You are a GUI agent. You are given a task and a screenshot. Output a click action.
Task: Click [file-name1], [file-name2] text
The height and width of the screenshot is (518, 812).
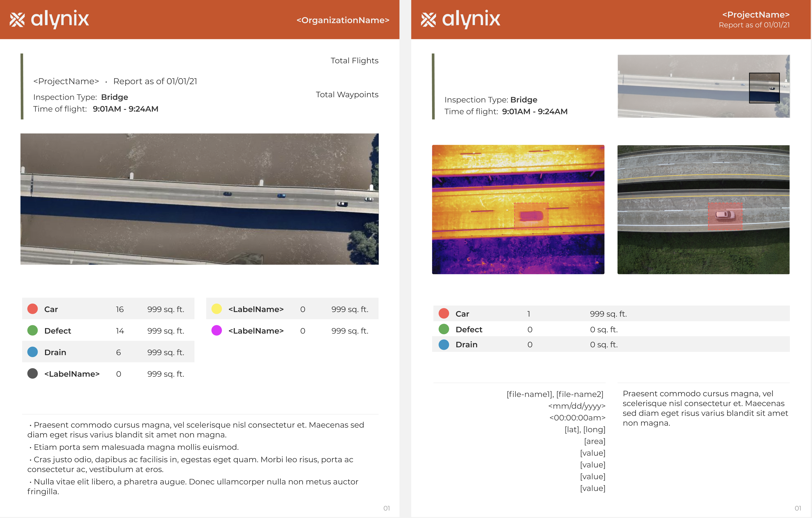[x=555, y=394]
